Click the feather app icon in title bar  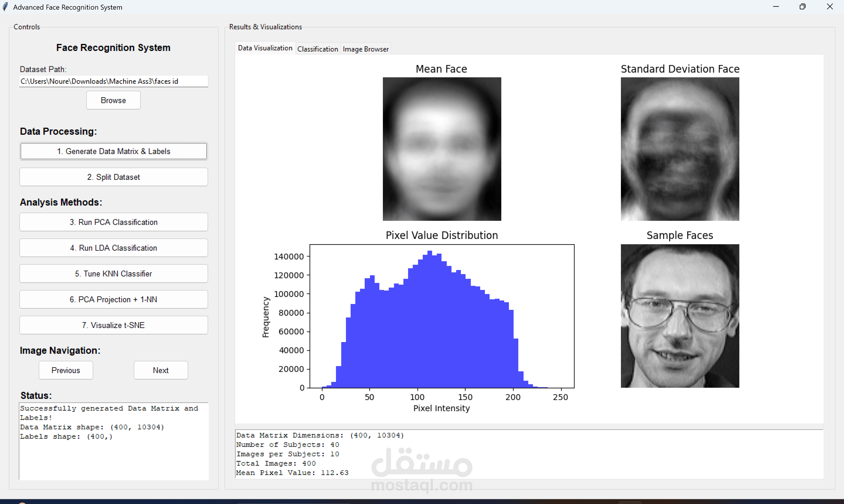click(x=5, y=7)
